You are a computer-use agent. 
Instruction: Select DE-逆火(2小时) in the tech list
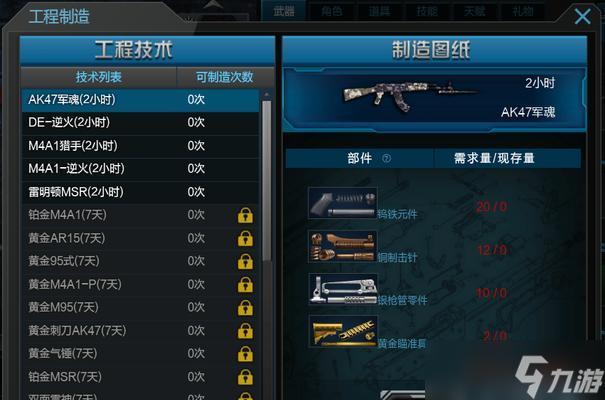click(140, 123)
